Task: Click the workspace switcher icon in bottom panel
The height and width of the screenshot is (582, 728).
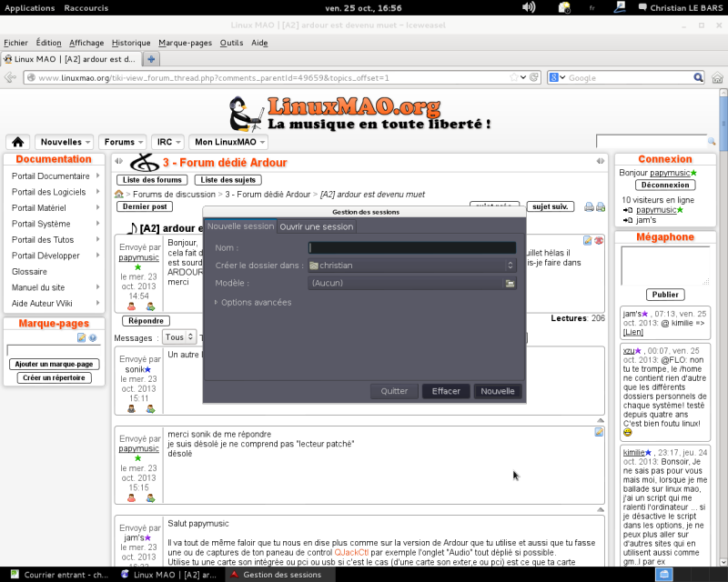Action: click(664, 575)
